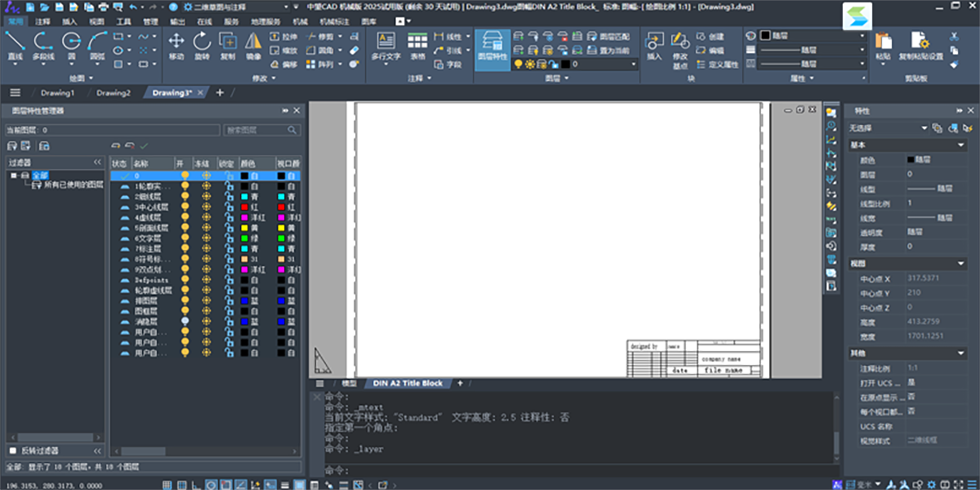The height and width of the screenshot is (490, 980).
Task: Open the current layer dropdown in ribbon
Action: 634,63
